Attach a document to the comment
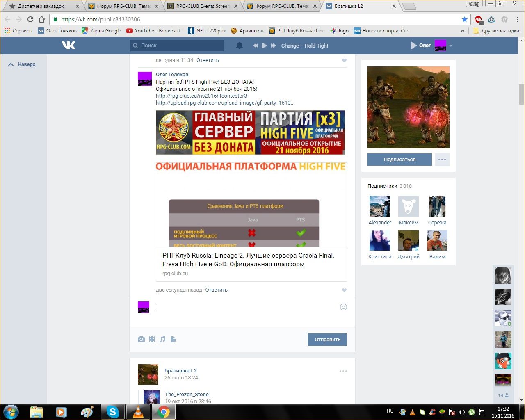Screen dimensions: 525x420 click(173, 339)
